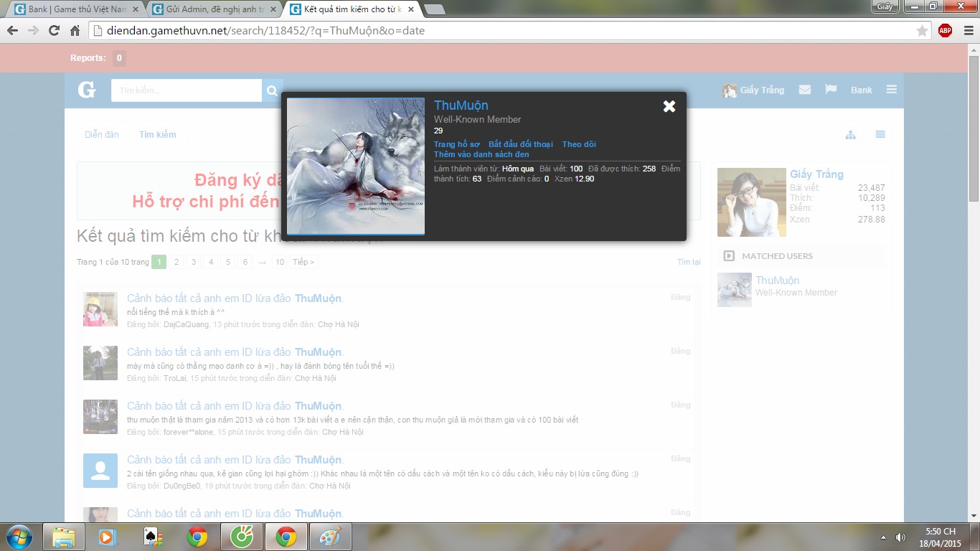
Task: Open Trang hồ sơ link
Action: coord(457,144)
